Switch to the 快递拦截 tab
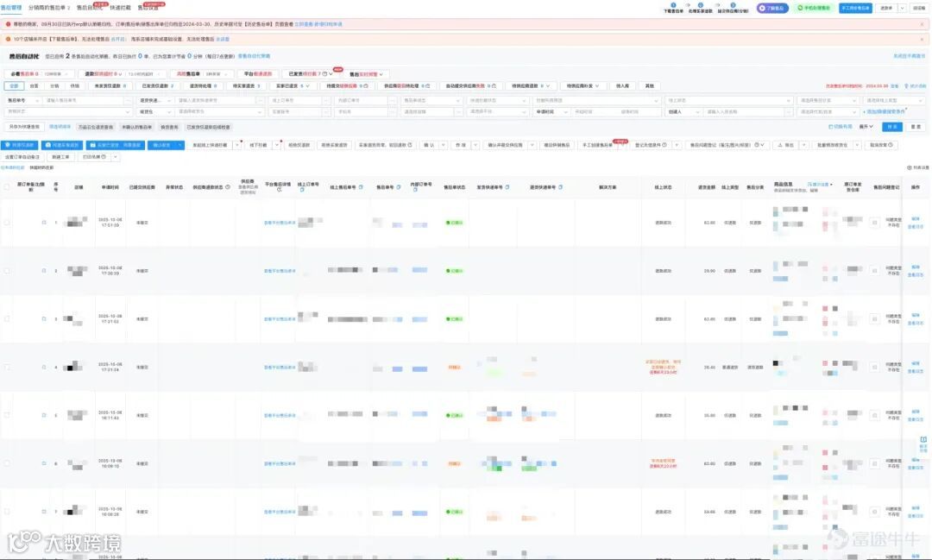 120,8
